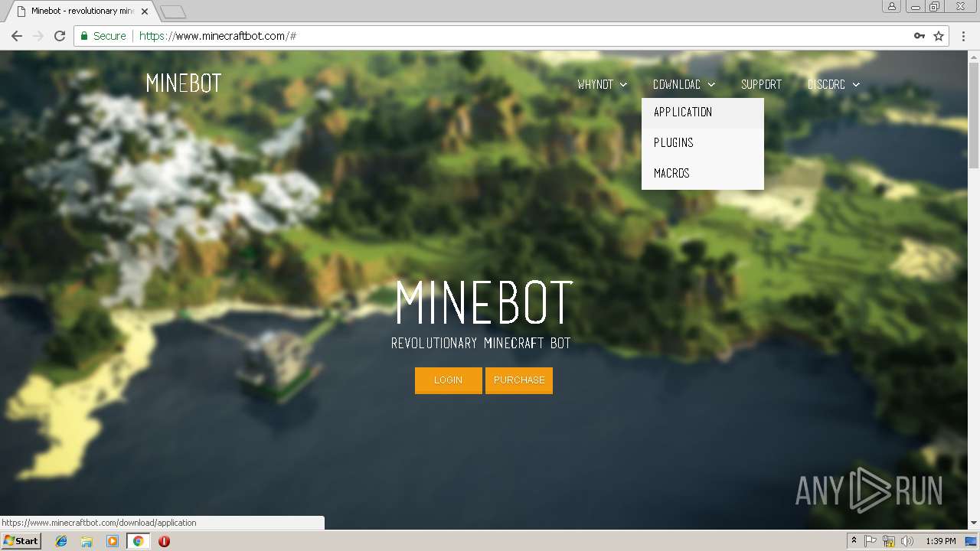Click the orange LOGIN button
980x551 pixels.
tap(449, 380)
